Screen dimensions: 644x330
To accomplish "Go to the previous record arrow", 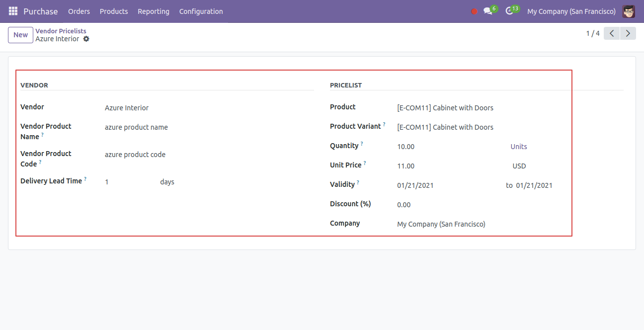I will [612, 33].
